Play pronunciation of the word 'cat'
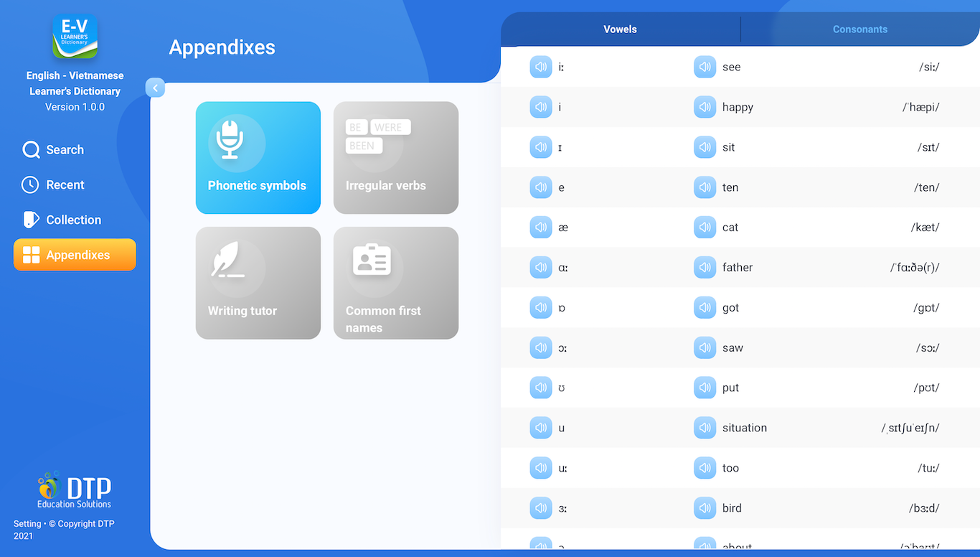This screenshot has width=980, height=557. coord(705,228)
